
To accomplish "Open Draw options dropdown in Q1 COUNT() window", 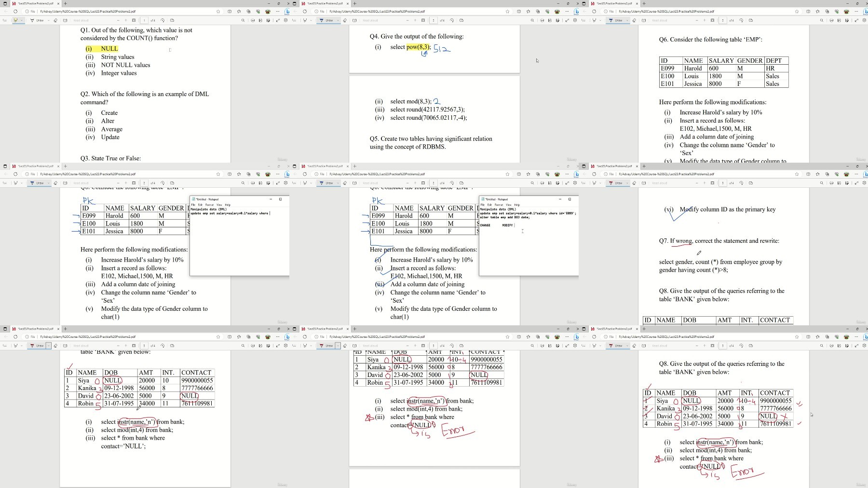I will pyautogui.click(x=48, y=20).
